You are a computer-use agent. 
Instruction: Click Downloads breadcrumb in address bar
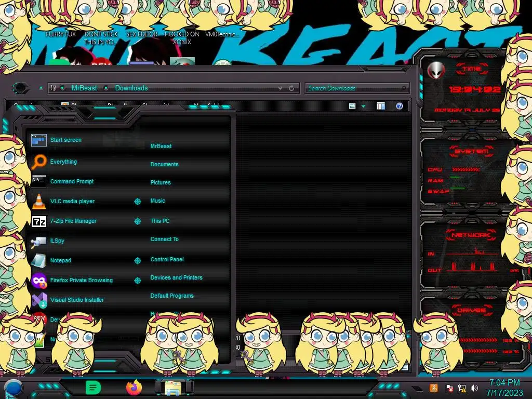pyautogui.click(x=131, y=88)
